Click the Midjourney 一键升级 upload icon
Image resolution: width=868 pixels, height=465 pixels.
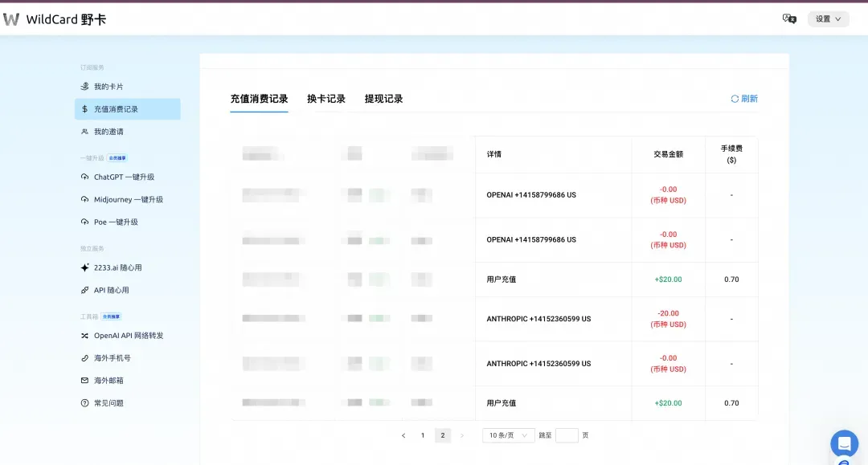(x=84, y=200)
